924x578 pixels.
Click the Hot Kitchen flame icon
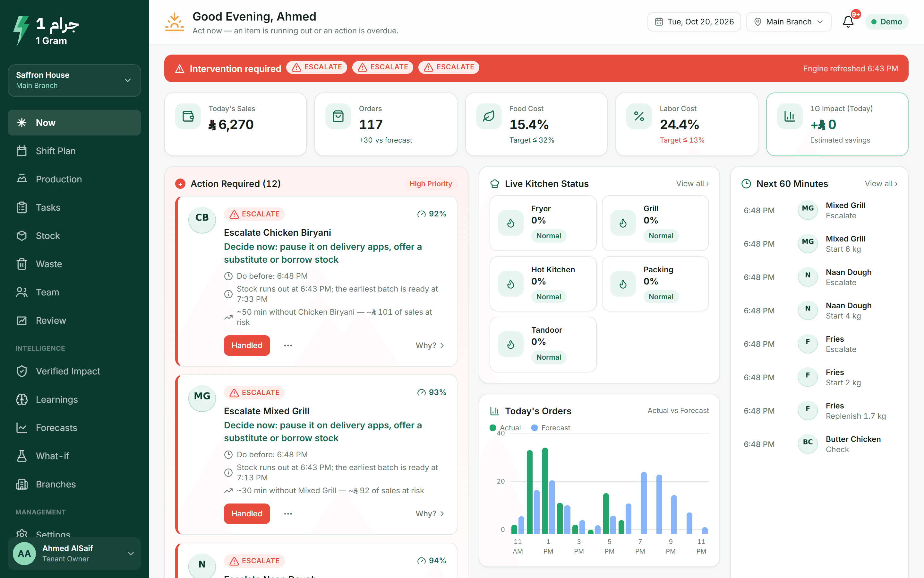(x=510, y=284)
